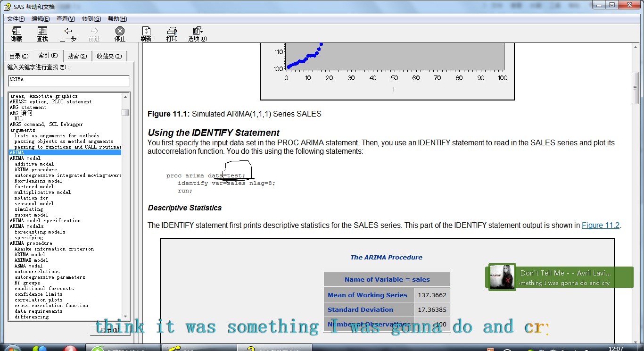Click the 前进 (Forward) toolbar icon
This screenshot has width=644, height=351.
[94, 34]
